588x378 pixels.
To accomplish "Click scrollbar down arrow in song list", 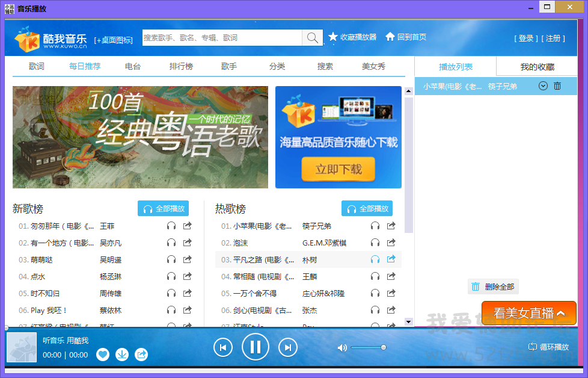I will [409, 321].
